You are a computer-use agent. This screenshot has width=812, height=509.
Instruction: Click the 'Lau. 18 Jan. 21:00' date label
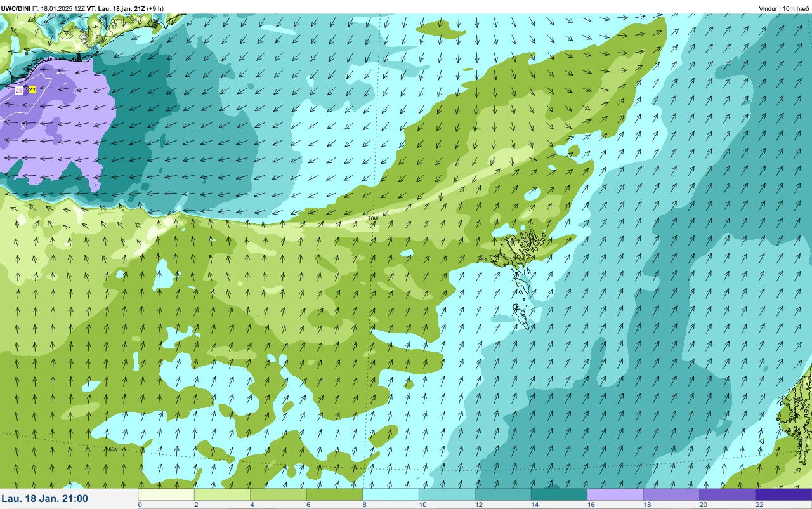(x=45, y=499)
